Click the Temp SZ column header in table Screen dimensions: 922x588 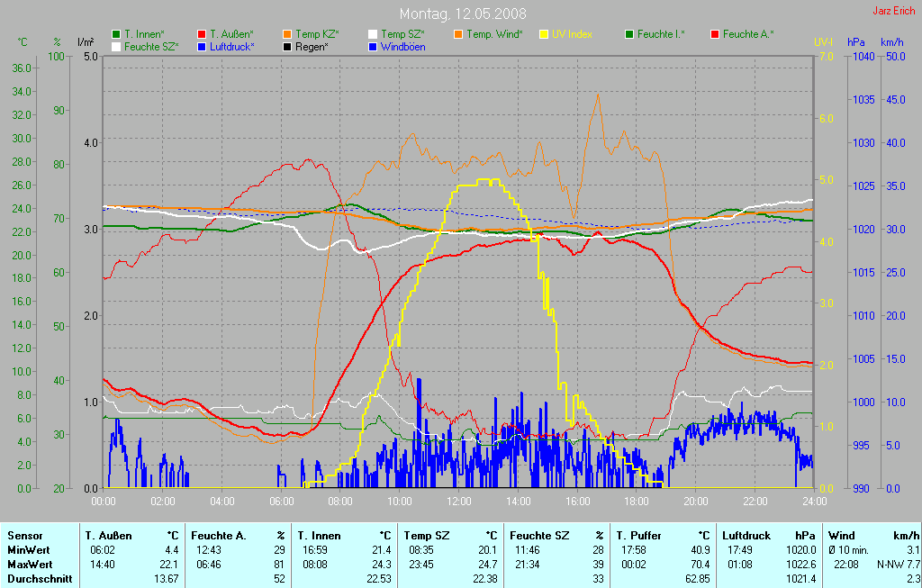click(426, 536)
